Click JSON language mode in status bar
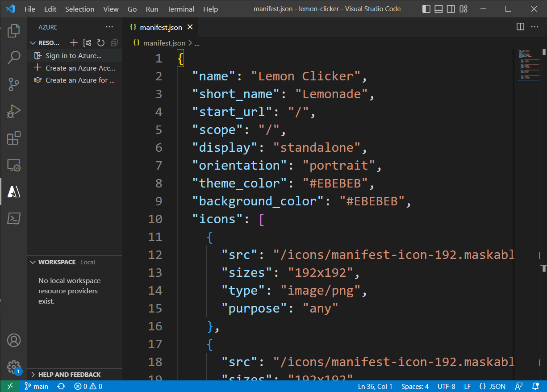This screenshot has height=392, width=547. coord(493,386)
